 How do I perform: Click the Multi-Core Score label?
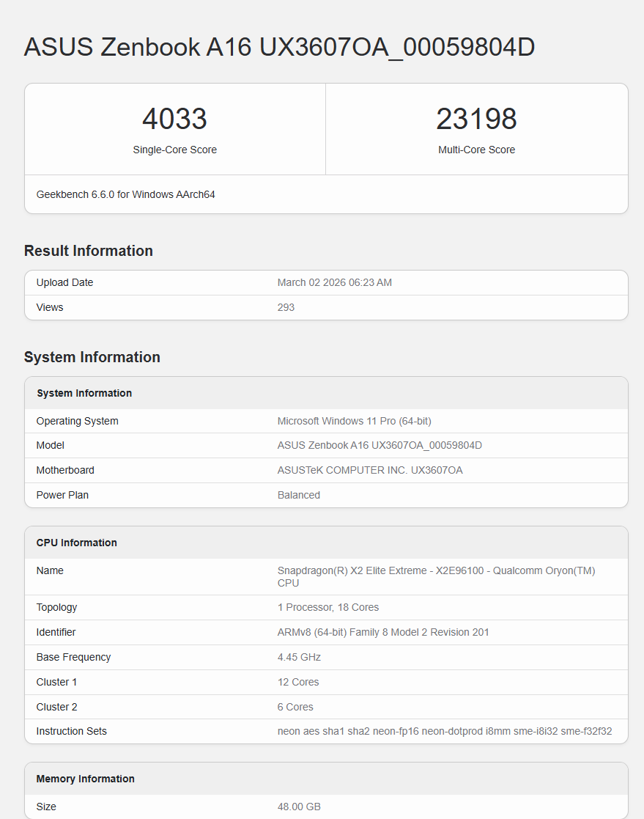(476, 150)
